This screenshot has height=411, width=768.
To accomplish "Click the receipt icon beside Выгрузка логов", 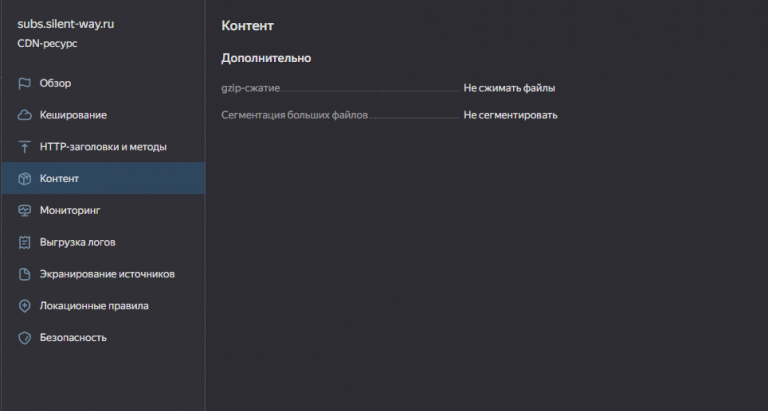I will click(24, 242).
